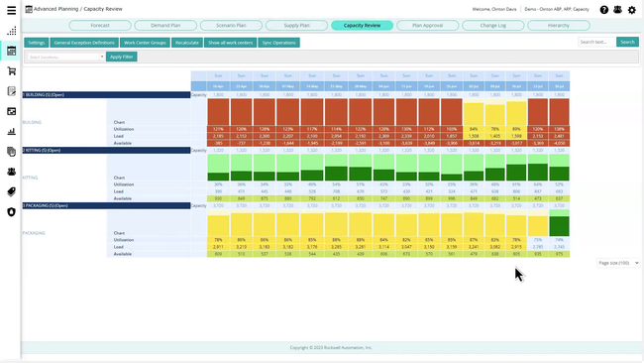Collapse the 1 BUILDING group header
The image size is (644, 363).
106,95
